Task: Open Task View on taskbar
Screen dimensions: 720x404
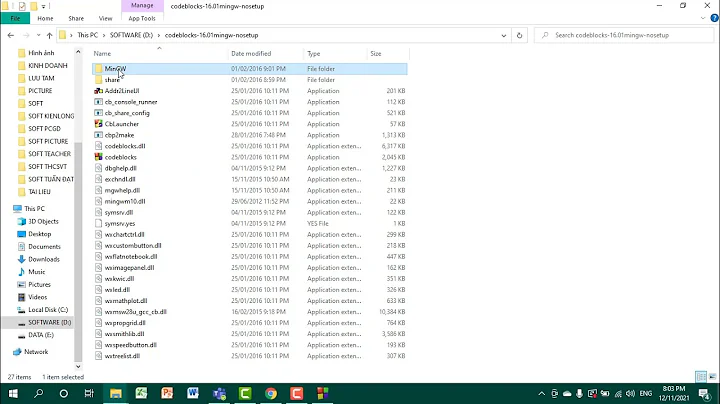Action: (x=89, y=393)
